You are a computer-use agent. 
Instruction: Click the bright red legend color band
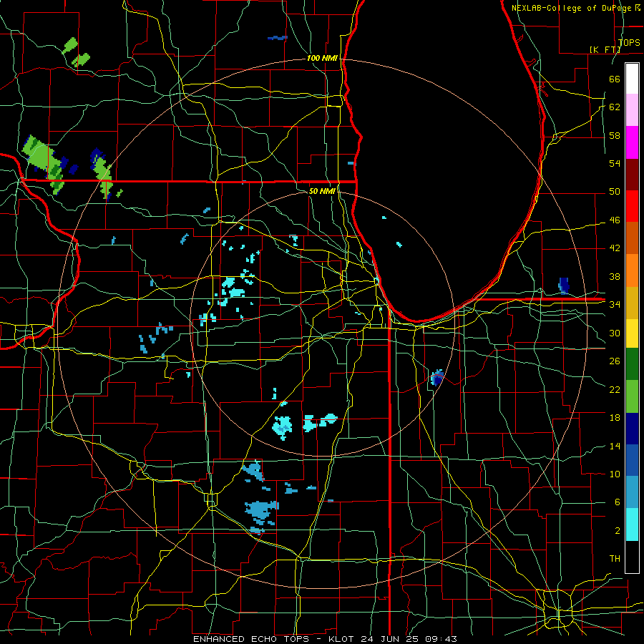(x=632, y=206)
